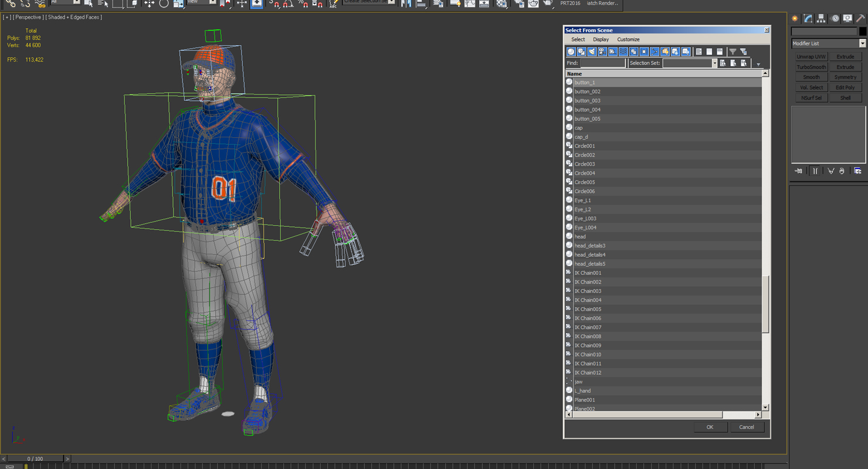
Task: Click the Pin Stack icon below modifier stack
Action: pyautogui.click(x=798, y=171)
